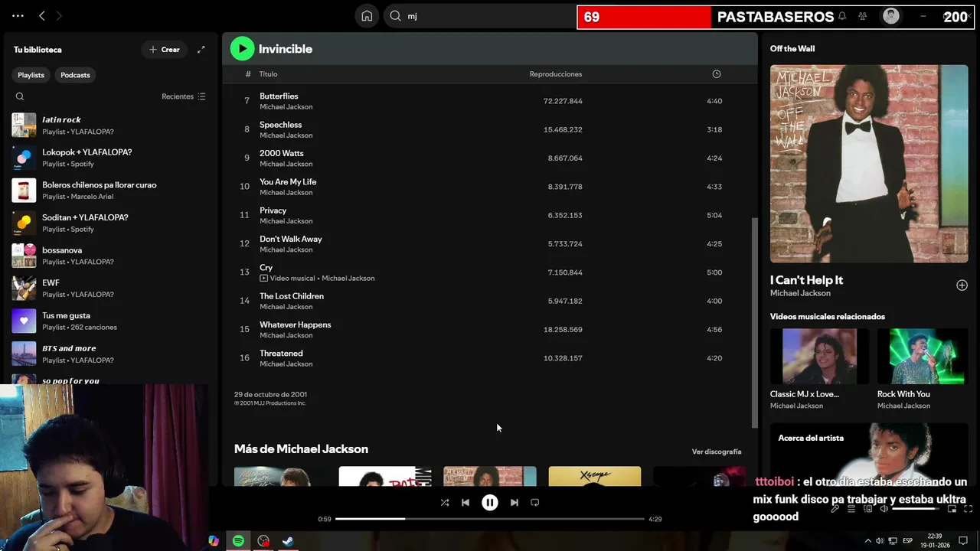Open I Can't Help It song title
Screen dimensions: 980x551
(806, 280)
